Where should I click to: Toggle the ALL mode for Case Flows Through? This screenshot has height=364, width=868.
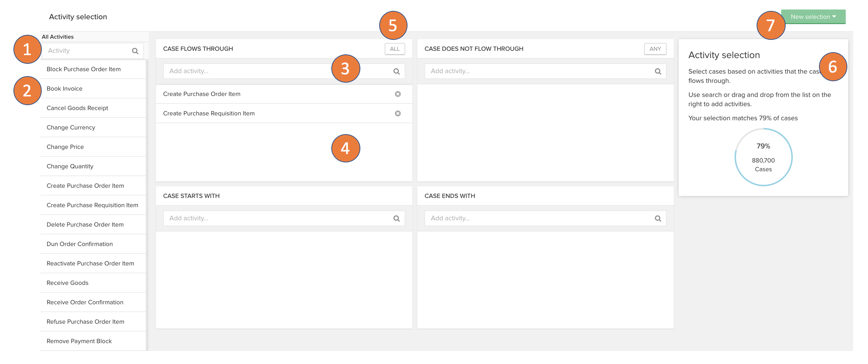tap(394, 49)
